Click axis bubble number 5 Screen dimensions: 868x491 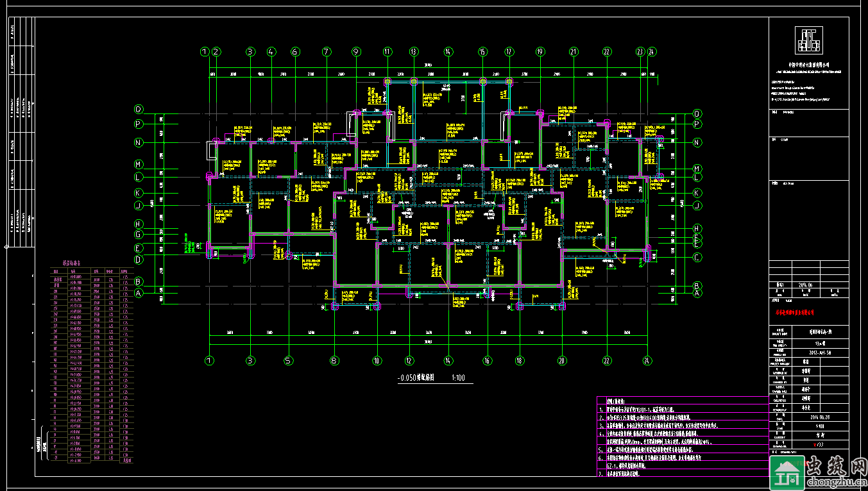tap(289, 361)
